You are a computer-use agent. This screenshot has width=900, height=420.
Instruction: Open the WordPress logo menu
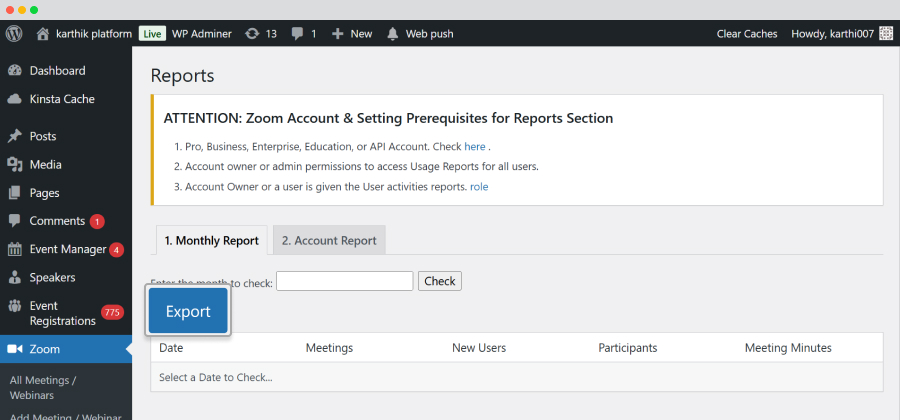14,34
